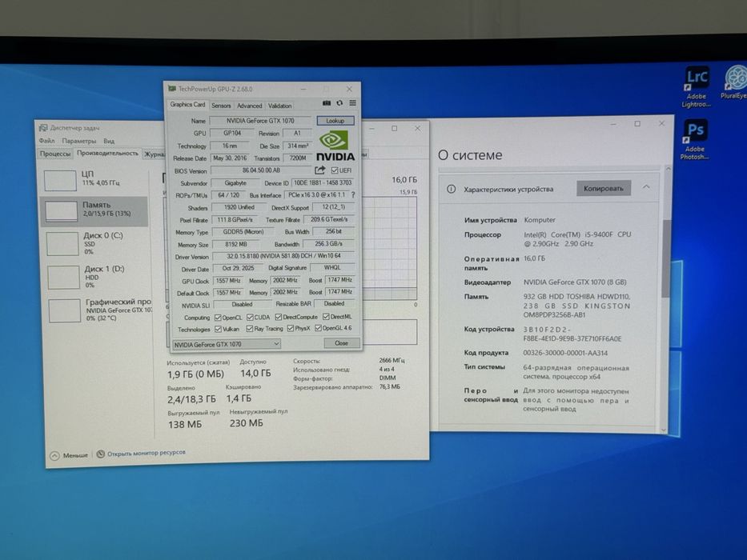The height and width of the screenshot is (560, 747).
Task: Click the settings window scrollbar thumb
Action: [665, 258]
